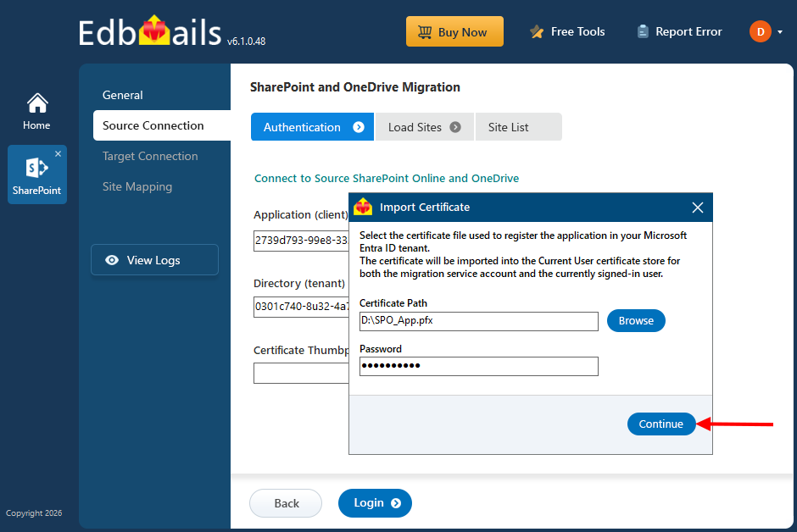Switch to the Load Sites step tab
This screenshot has width=797, height=532.
[x=424, y=127]
